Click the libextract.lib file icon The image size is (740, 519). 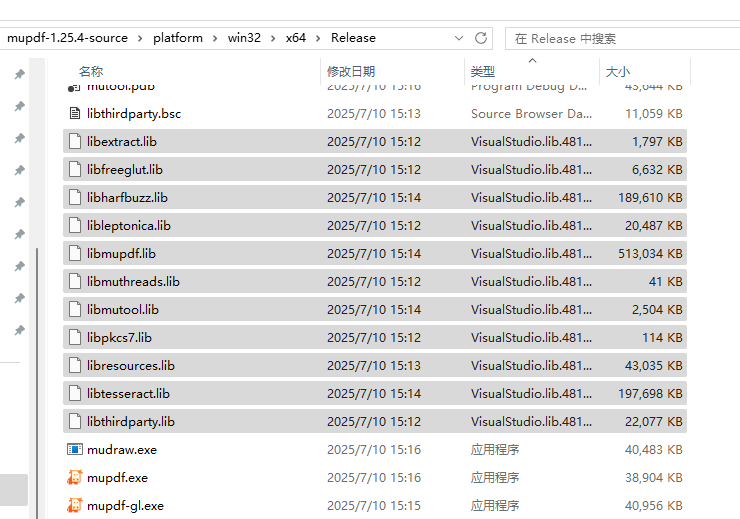pos(75,142)
